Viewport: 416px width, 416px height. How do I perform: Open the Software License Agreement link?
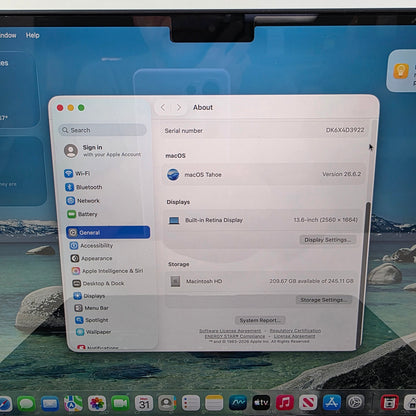coord(230,331)
